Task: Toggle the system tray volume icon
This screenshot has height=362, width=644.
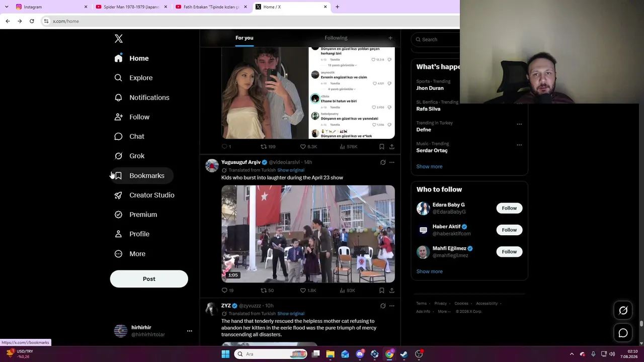Action: [x=612, y=354]
